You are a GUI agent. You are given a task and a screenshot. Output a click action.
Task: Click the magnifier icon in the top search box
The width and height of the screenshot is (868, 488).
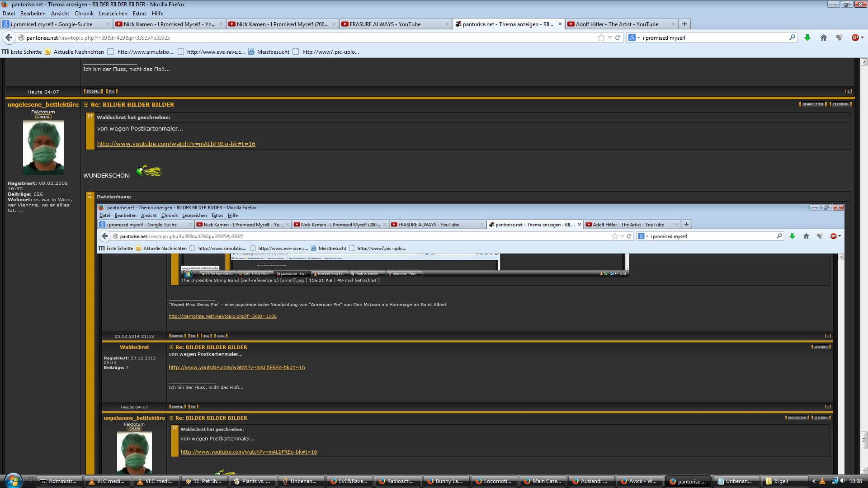(792, 38)
